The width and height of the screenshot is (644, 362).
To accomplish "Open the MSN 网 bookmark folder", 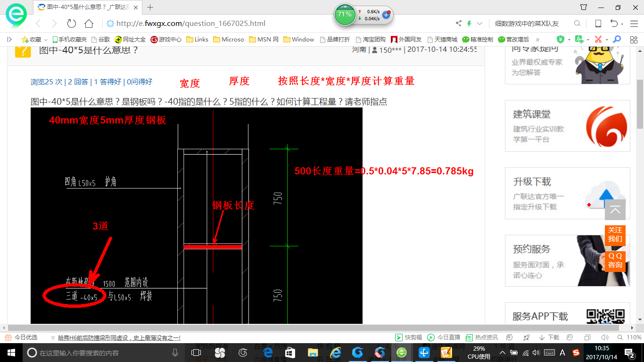I will pyautogui.click(x=264, y=40).
